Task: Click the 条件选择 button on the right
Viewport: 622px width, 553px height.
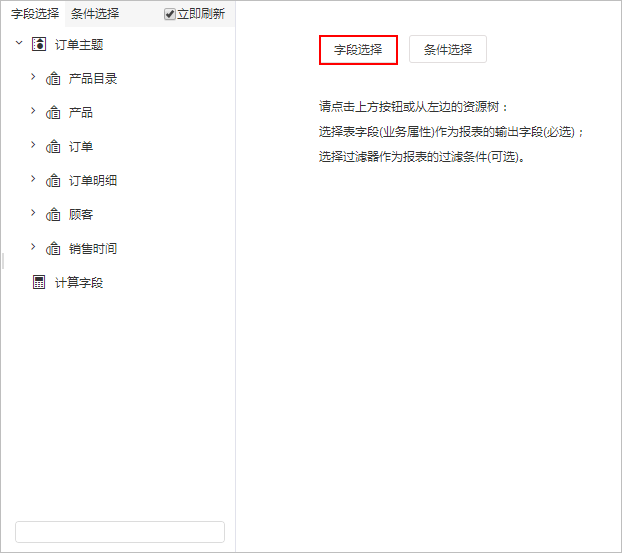Action: (x=448, y=49)
